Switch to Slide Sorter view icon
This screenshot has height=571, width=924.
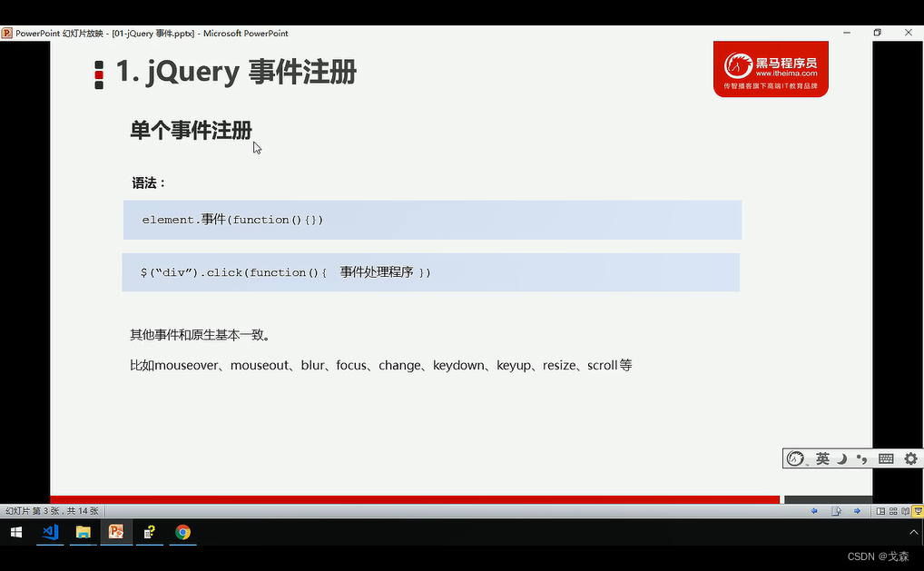(893, 511)
